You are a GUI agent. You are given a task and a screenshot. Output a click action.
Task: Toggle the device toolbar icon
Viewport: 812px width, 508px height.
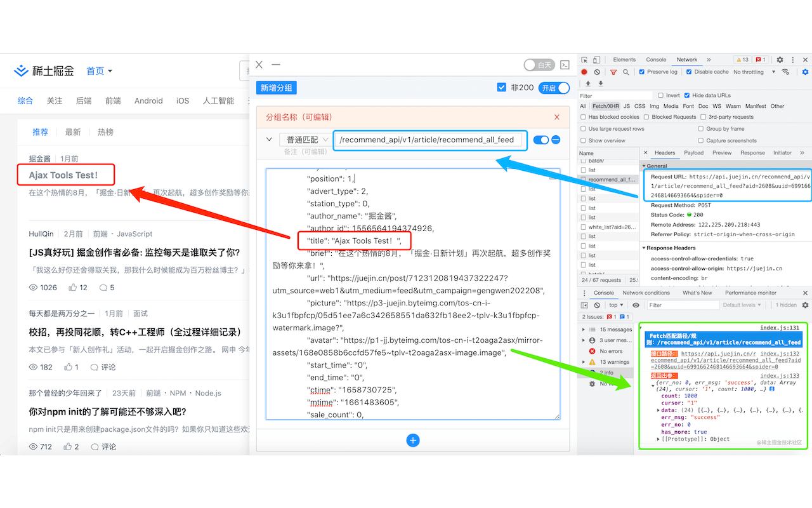point(597,60)
